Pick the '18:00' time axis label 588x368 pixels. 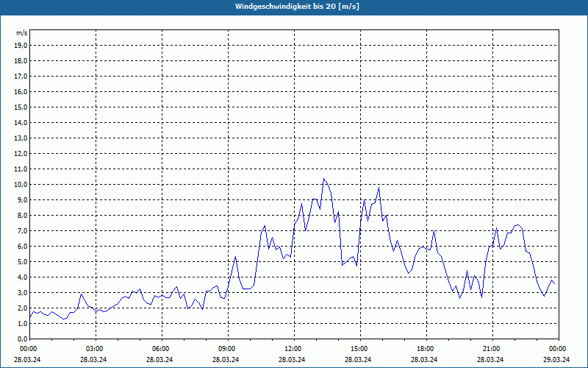tap(426, 349)
